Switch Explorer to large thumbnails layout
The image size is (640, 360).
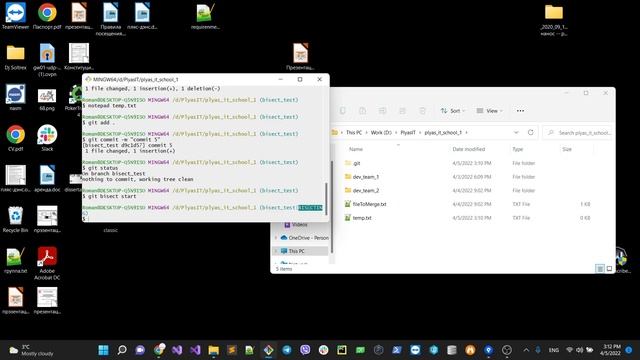click(609, 269)
